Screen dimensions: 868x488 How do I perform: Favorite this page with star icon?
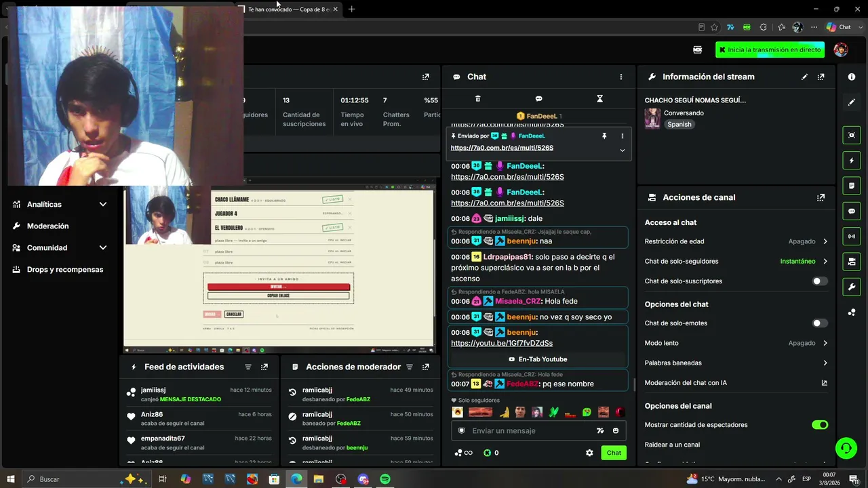(x=714, y=27)
